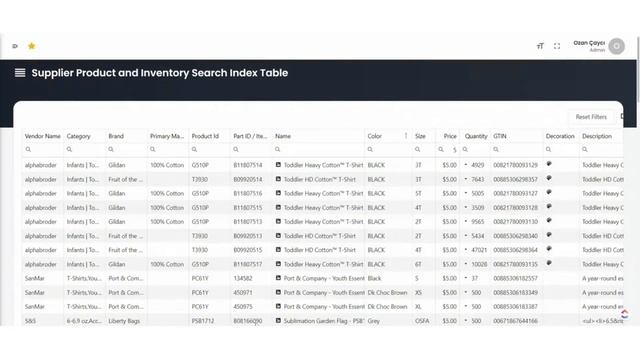Expand quantity arrow next to 47021
Screen dimensions: 640x360
click(x=466, y=250)
